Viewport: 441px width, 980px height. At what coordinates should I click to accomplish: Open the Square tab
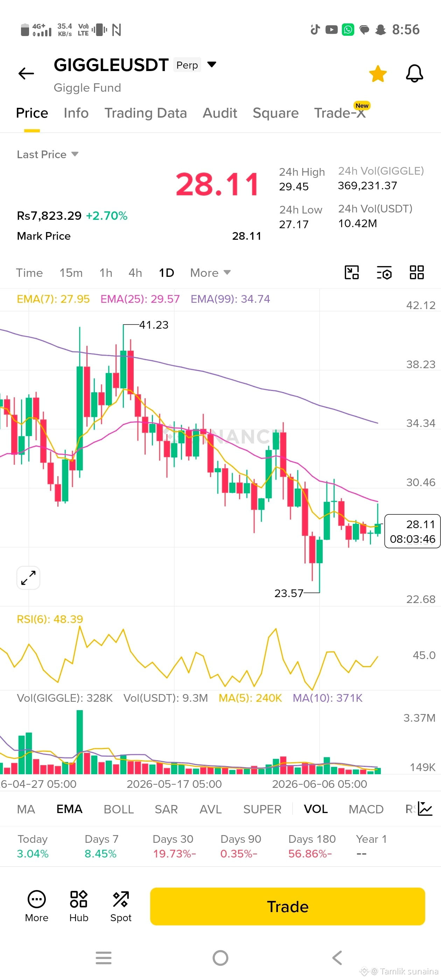click(275, 113)
